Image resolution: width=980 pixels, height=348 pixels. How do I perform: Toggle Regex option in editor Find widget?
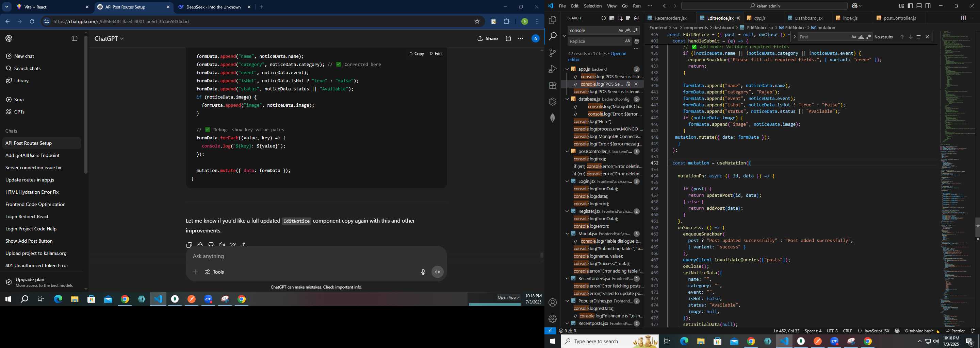[x=869, y=37]
